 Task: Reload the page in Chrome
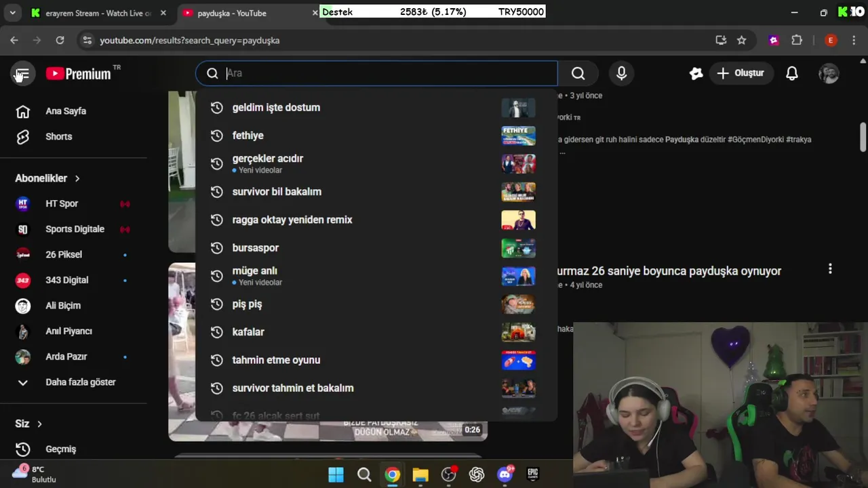click(x=60, y=40)
